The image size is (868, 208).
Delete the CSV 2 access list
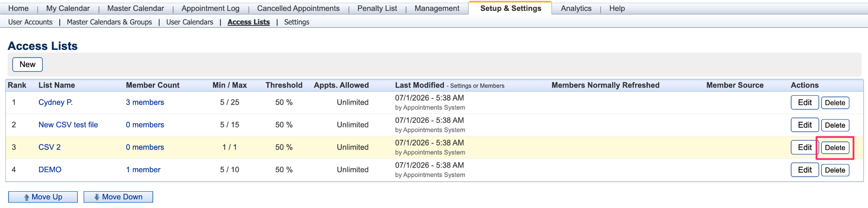835,148
